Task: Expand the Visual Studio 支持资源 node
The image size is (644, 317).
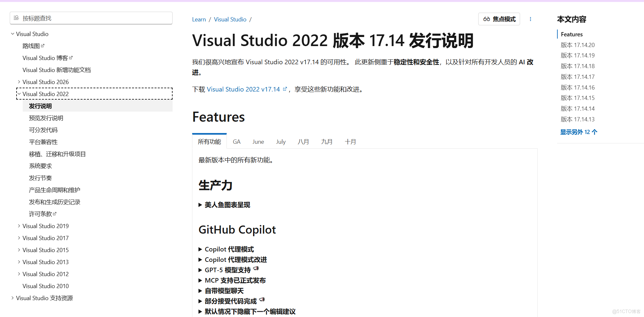Action: pyautogui.click(x=13, y=298)
